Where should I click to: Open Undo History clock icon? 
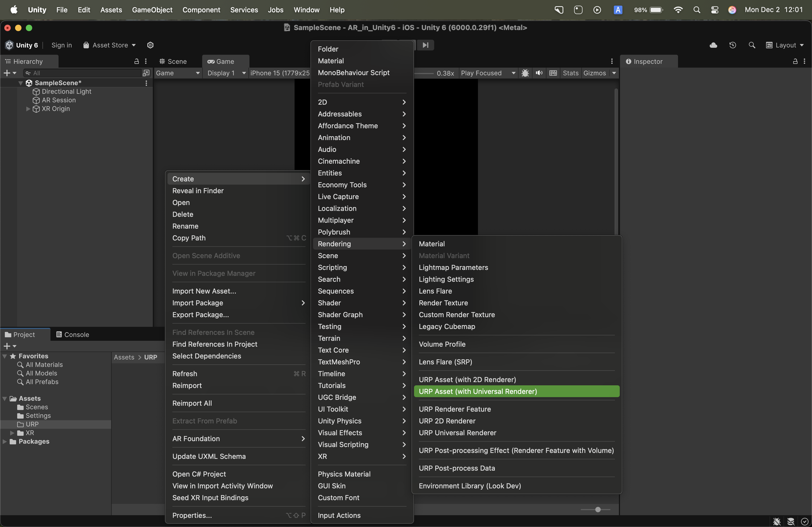(733, 45)
